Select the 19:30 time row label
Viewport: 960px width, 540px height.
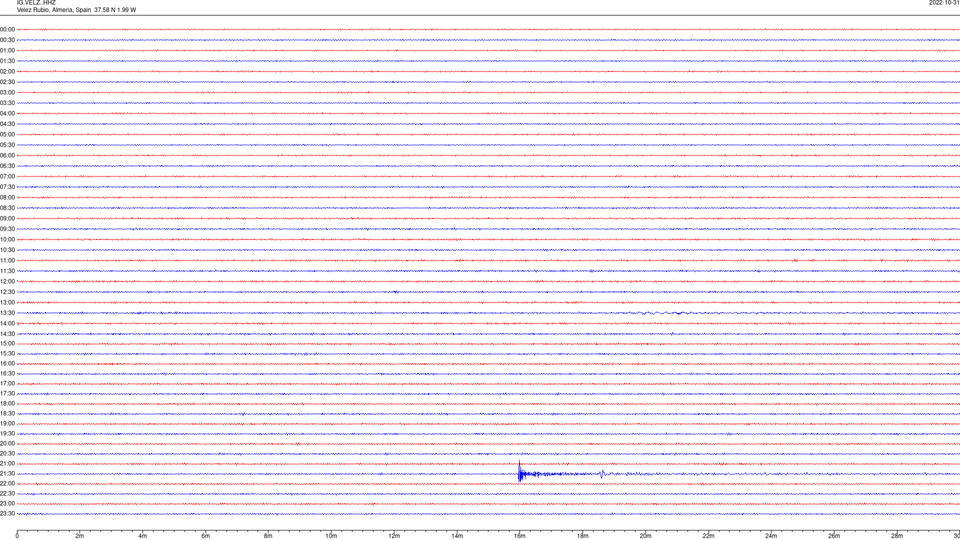7,433
